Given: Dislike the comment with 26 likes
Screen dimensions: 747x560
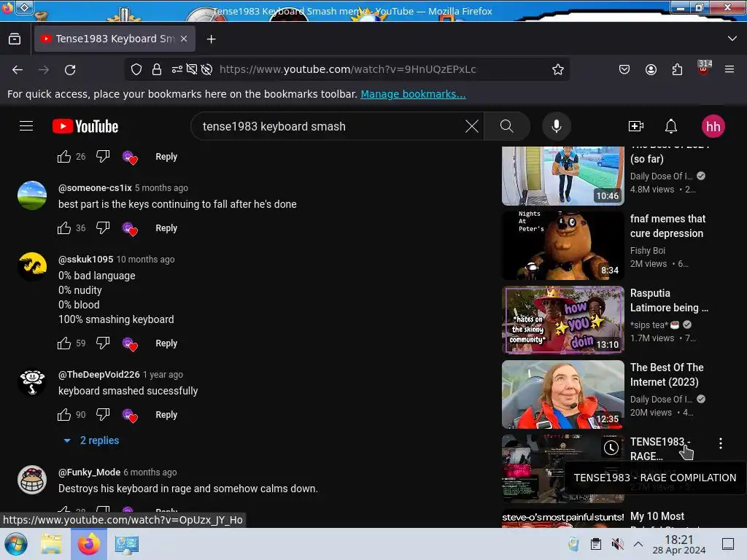Looking at the screenshot, I should pyautogui.click(x=103, y=157).
